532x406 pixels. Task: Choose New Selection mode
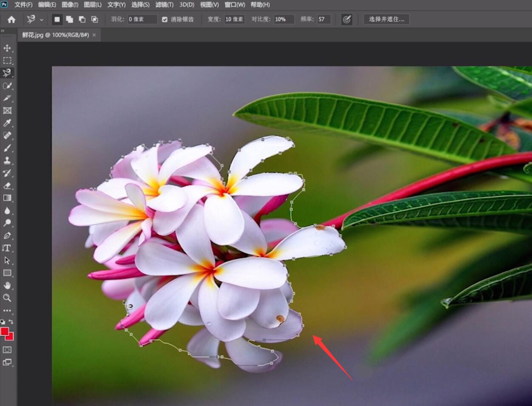[x=57, y=19]
